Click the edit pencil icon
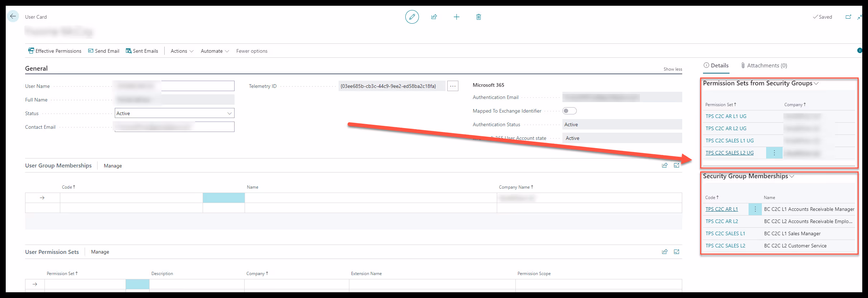This screenshot has height=298, width=868. [x=412, y=17]
